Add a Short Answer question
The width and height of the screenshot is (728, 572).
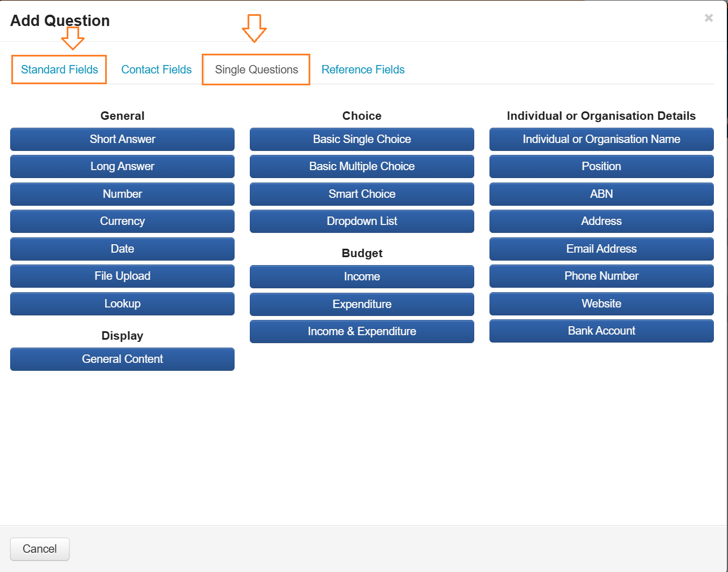122,139
